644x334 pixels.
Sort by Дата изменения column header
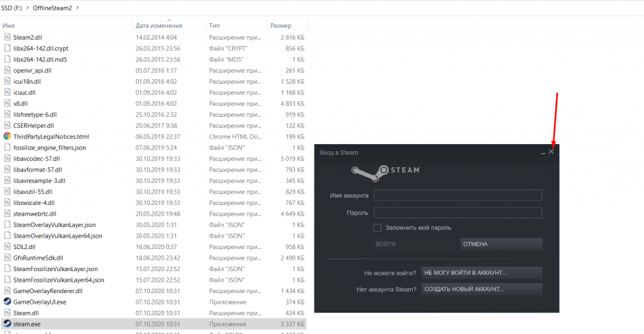(x=158, y=26)
